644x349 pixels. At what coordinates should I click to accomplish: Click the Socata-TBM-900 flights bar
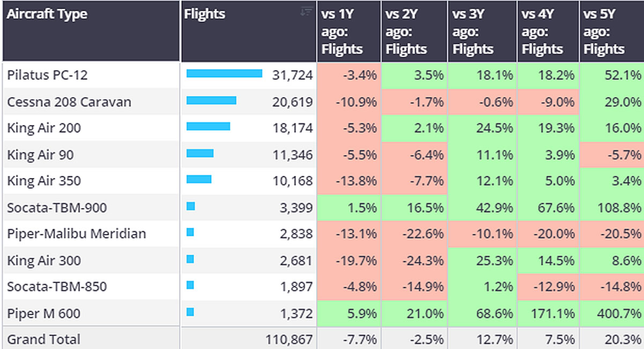(x=190, y=206)
